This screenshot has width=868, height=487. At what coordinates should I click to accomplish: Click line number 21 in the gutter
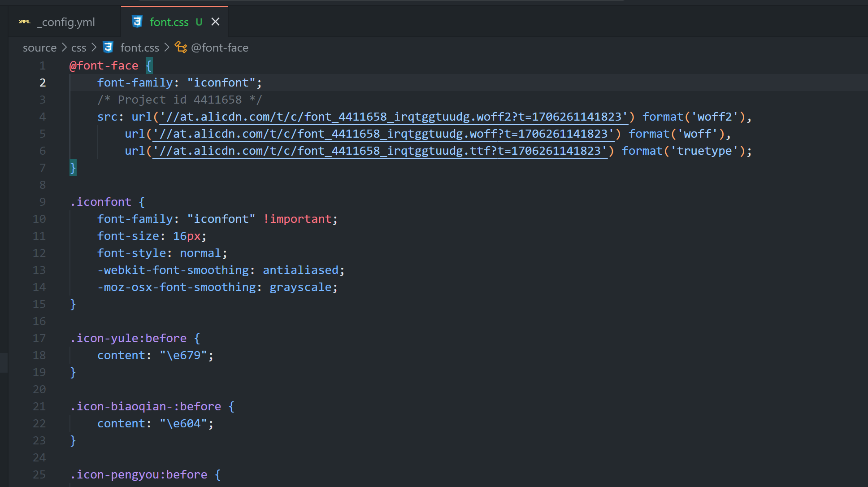(39, 406)
